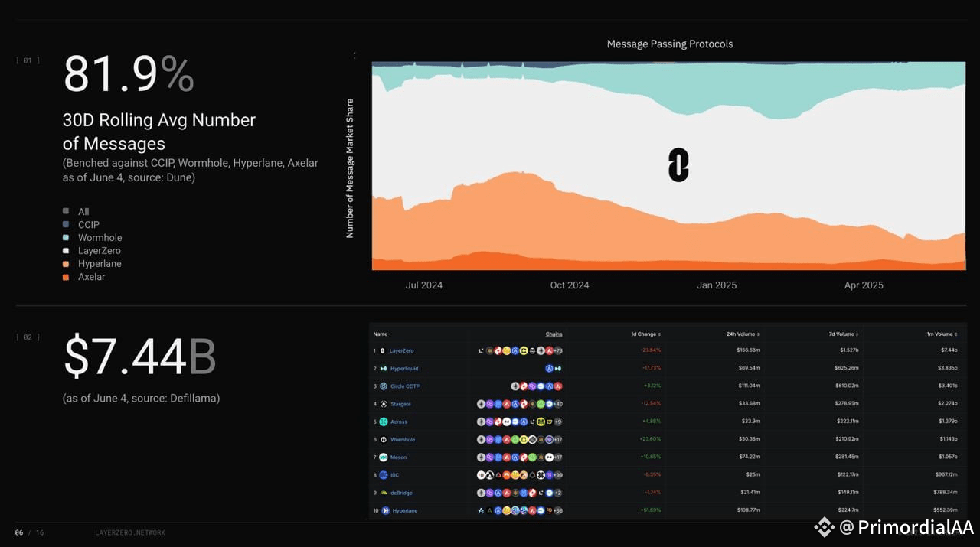Open the Circle CCTP link
The width and height of the screenshot is (980, 547).
click(406, 386)
